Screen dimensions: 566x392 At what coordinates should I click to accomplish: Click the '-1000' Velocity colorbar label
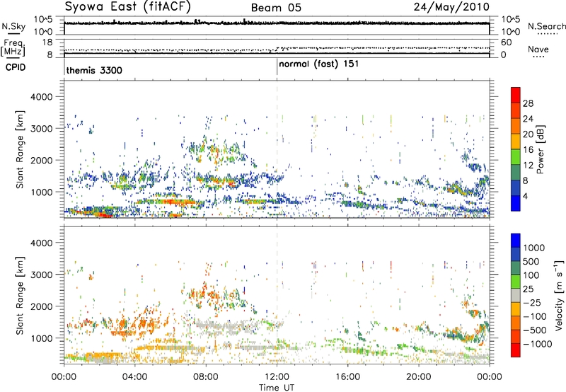click(x=537, y=344)
